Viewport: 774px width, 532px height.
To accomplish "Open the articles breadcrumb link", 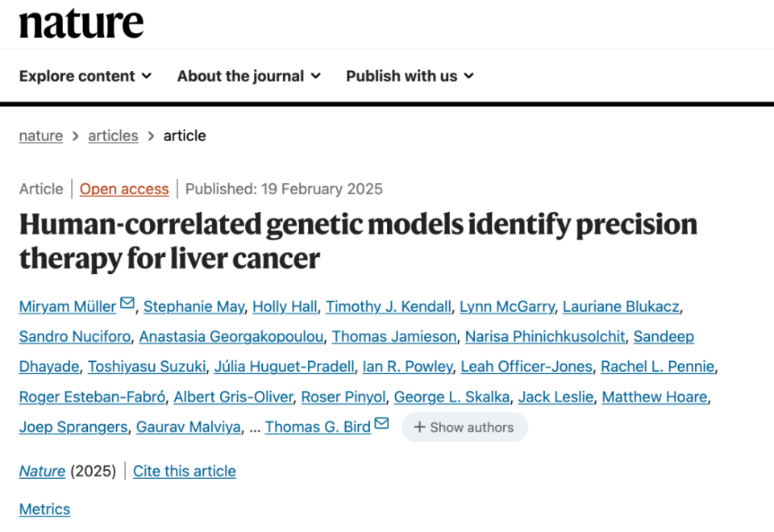I will pyautogui.click(x=113, y=136).
